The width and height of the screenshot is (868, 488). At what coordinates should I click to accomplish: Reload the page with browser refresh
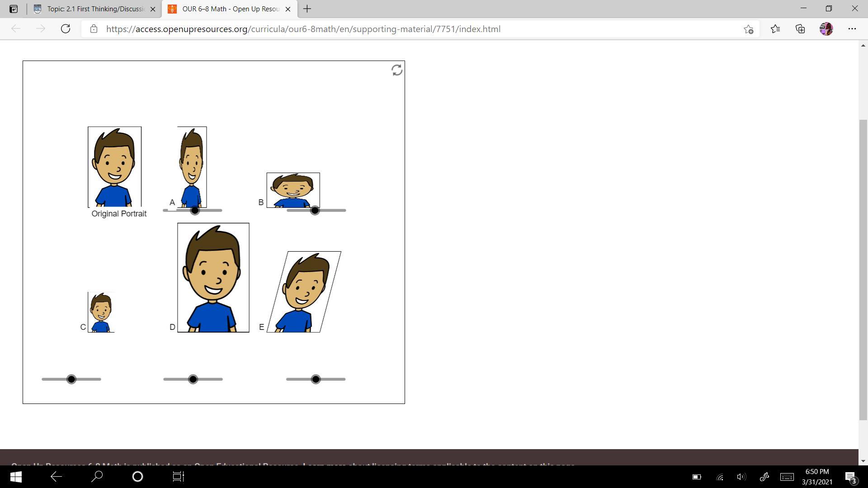pyautogui.click(x=66, y=29)
